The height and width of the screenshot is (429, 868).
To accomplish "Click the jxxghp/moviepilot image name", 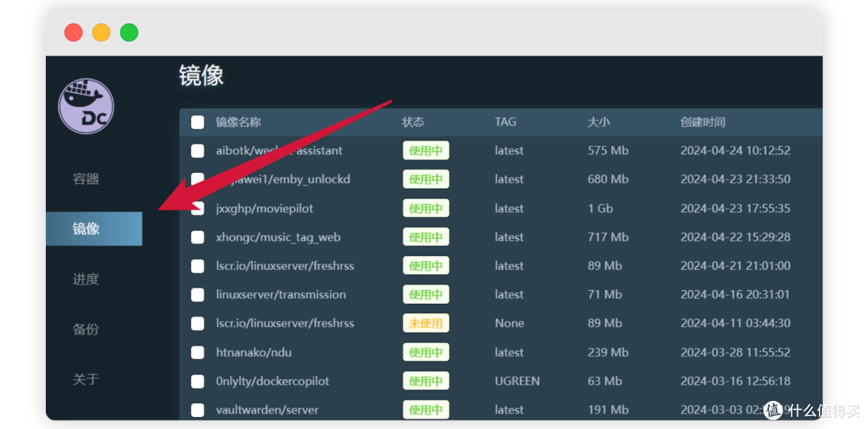I will (264, 209).
